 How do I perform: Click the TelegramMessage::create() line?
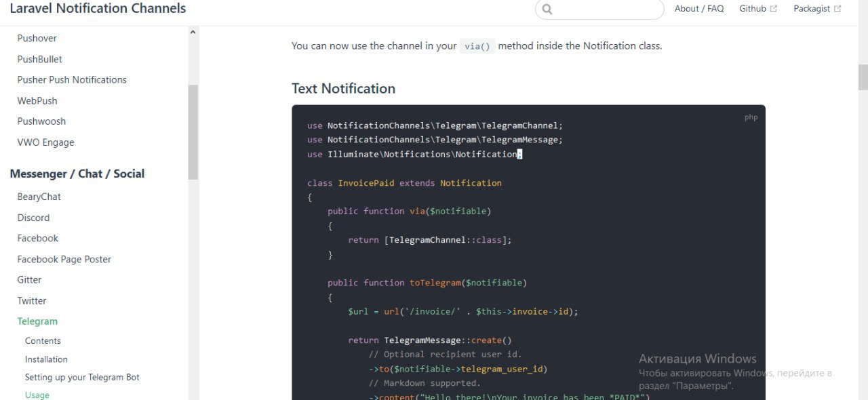[x=430, y=340]
